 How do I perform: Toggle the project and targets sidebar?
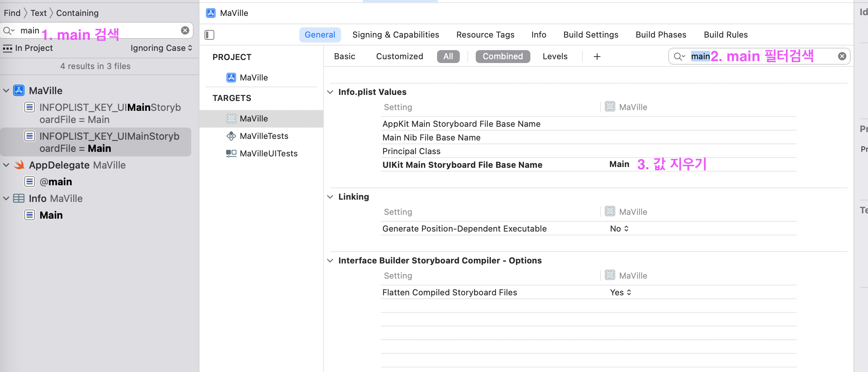click(209, 35)
